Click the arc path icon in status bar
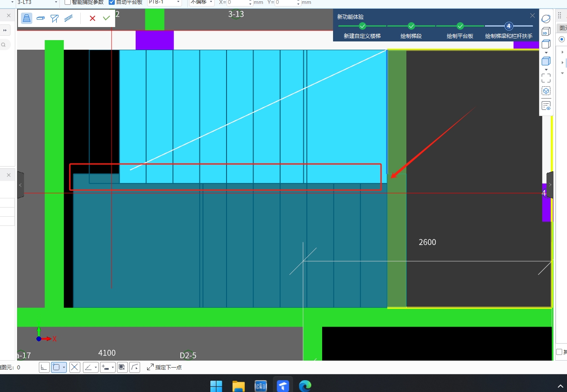This screenshot has width=567, height=392. (x=135, y=367)
